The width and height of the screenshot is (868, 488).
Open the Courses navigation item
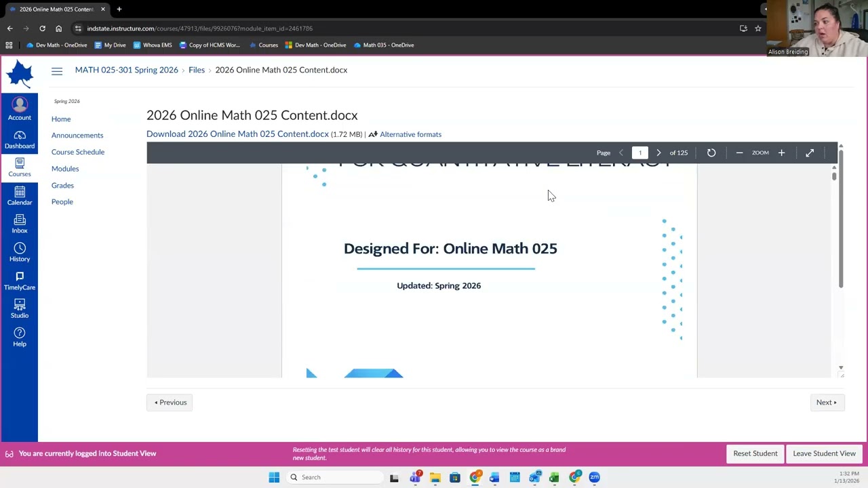click(x=19, y=167)
